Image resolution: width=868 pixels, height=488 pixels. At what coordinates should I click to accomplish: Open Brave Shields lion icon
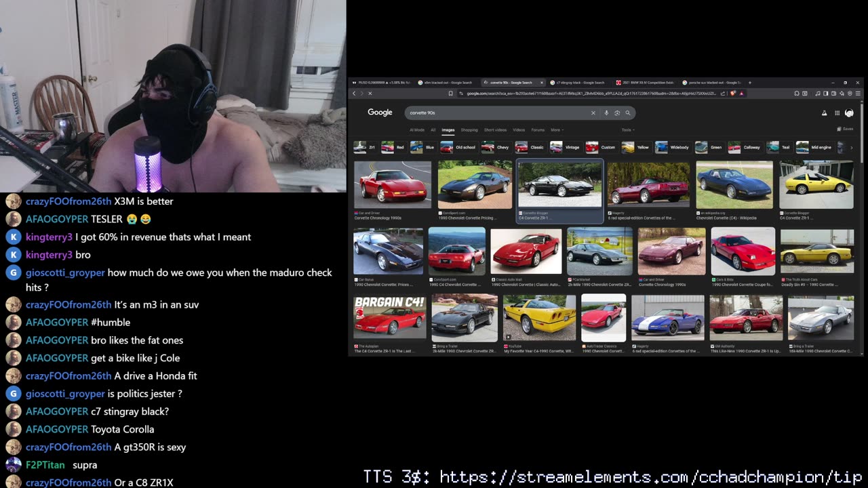(733, 94)
